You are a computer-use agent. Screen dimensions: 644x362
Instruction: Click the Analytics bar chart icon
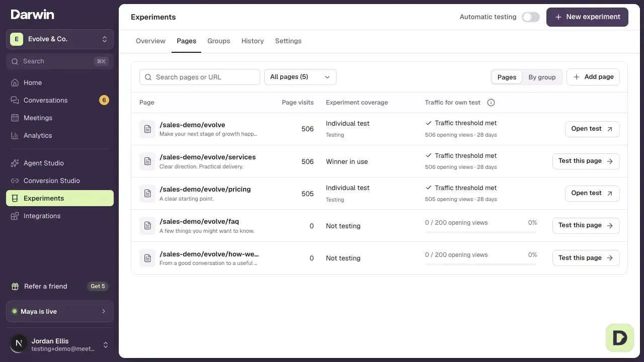point(15,135)
